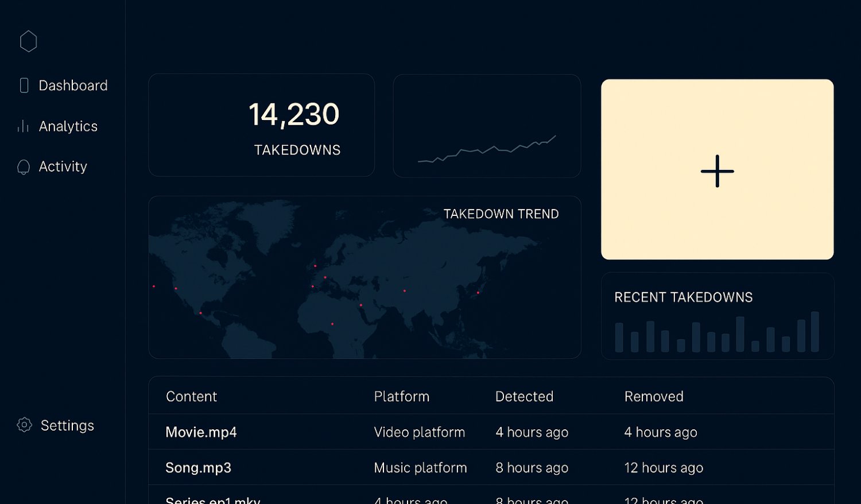Screen dimensions: 861x504
Task: Sort by the Detected column header
Action: pyautogui.click(x=525, y=397)
